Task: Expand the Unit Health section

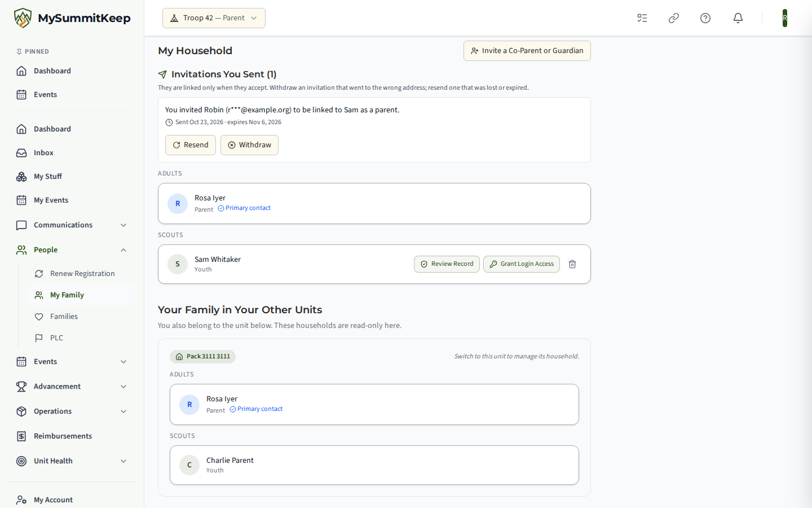Action: click(72, 461)
